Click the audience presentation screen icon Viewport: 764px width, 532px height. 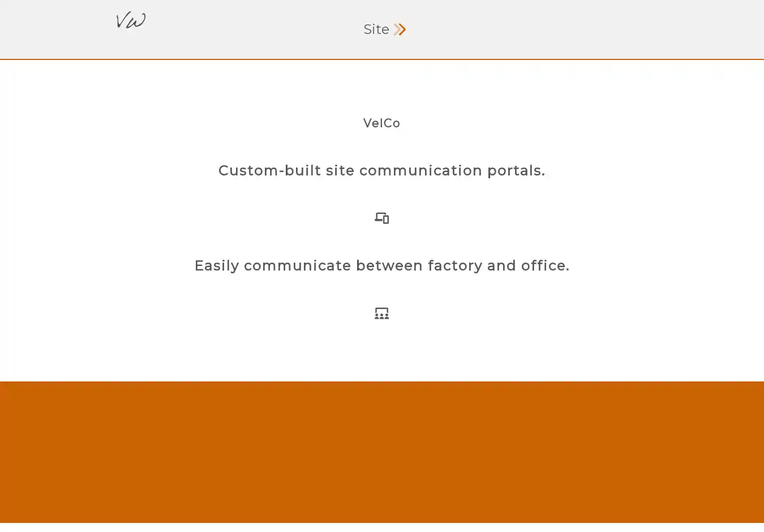click(x=382, y=313)
